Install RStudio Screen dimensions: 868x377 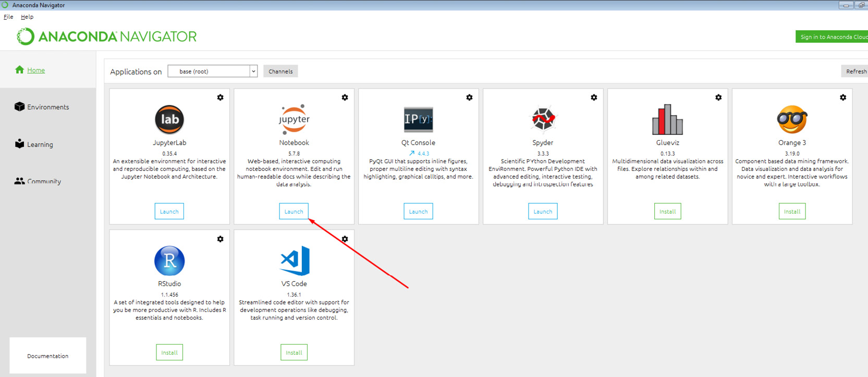point(169,353)
